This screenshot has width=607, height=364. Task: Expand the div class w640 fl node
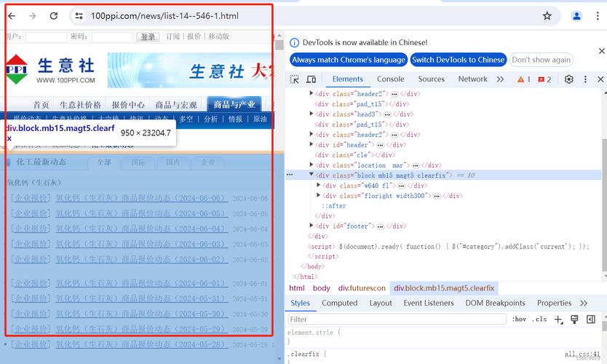318,185
